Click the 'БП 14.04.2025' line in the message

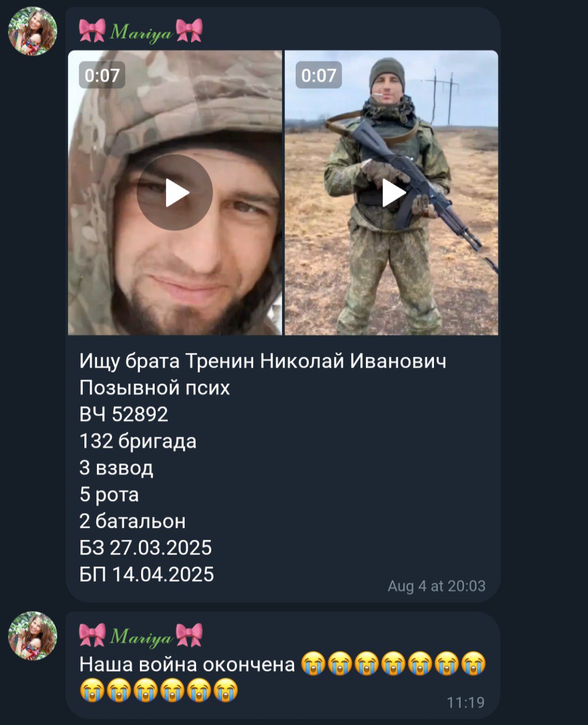[x=147, y=574]
